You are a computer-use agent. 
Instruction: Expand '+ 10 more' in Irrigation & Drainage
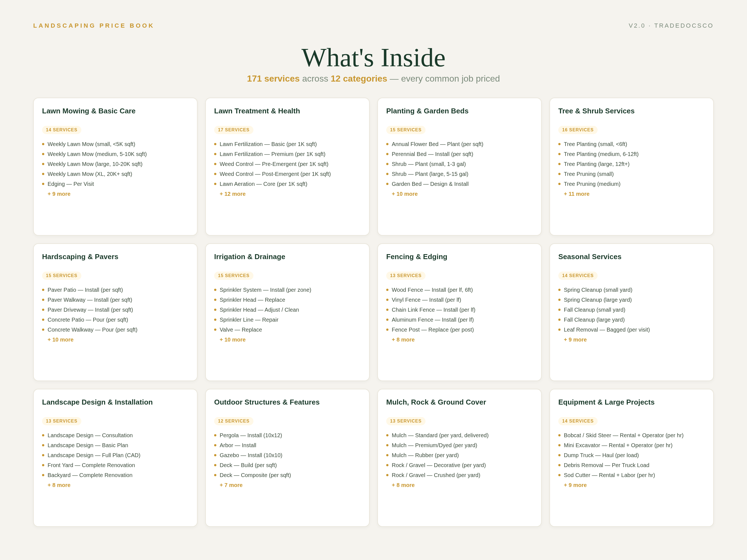(233, 340)
